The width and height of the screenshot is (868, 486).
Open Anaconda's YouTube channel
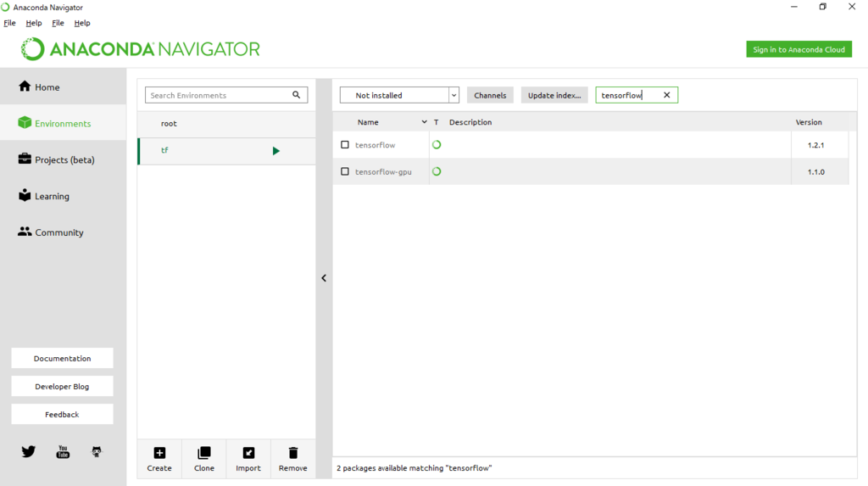(63, 451)
